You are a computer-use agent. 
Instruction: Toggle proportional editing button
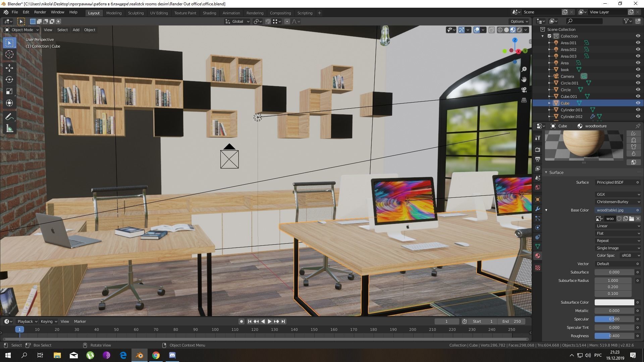287,21
